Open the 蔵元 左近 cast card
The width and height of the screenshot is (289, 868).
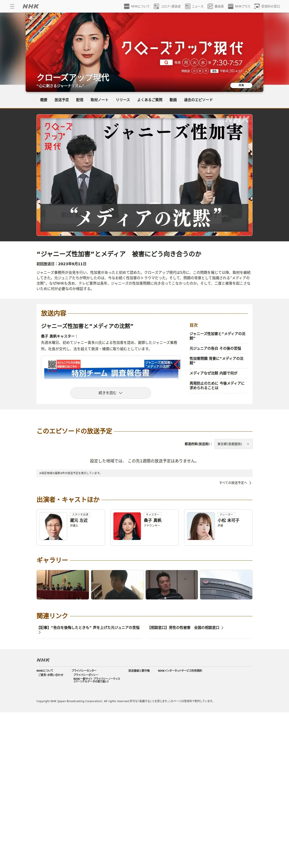tap(71, 527)
